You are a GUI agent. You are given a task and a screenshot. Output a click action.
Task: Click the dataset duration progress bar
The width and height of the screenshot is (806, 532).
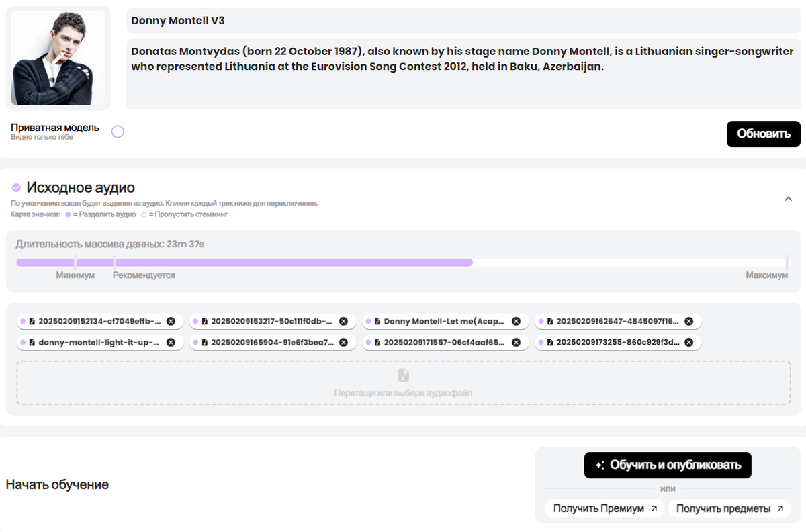click(402, 262)
